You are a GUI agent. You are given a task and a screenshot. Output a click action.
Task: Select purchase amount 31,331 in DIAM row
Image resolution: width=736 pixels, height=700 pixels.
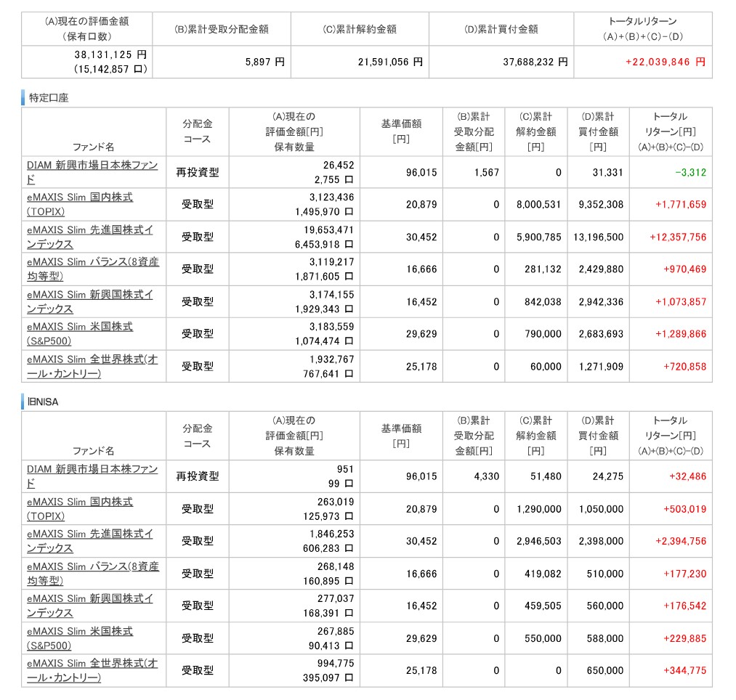(x=608, y=173)
